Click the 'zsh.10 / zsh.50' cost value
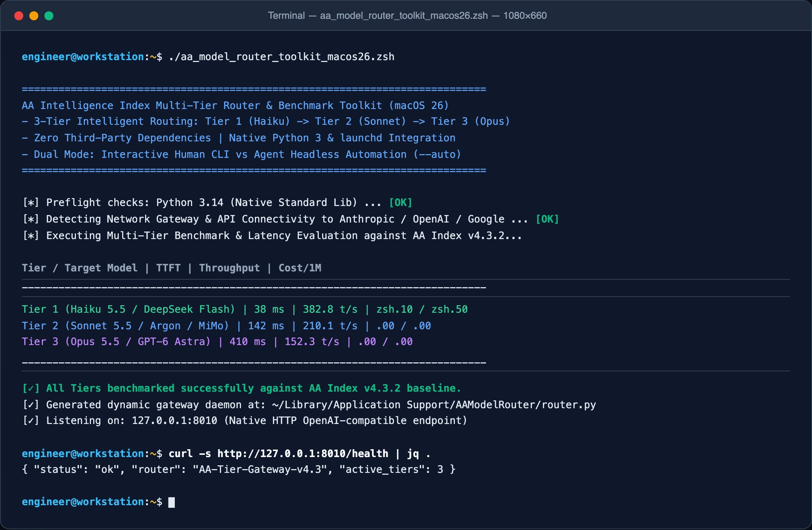The height and width of the screenshot is (530, 812). click(x=422, y=309)
